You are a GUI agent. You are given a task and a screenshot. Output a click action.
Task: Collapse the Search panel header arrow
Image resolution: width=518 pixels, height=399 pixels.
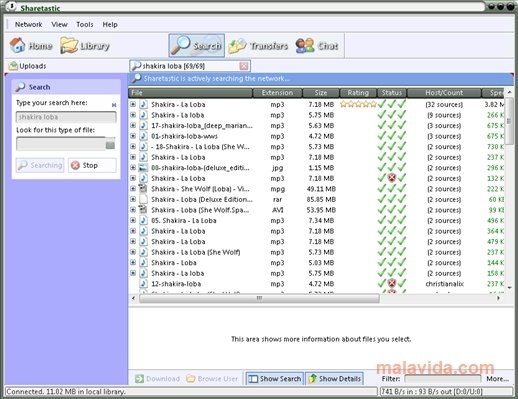(114, 105)
